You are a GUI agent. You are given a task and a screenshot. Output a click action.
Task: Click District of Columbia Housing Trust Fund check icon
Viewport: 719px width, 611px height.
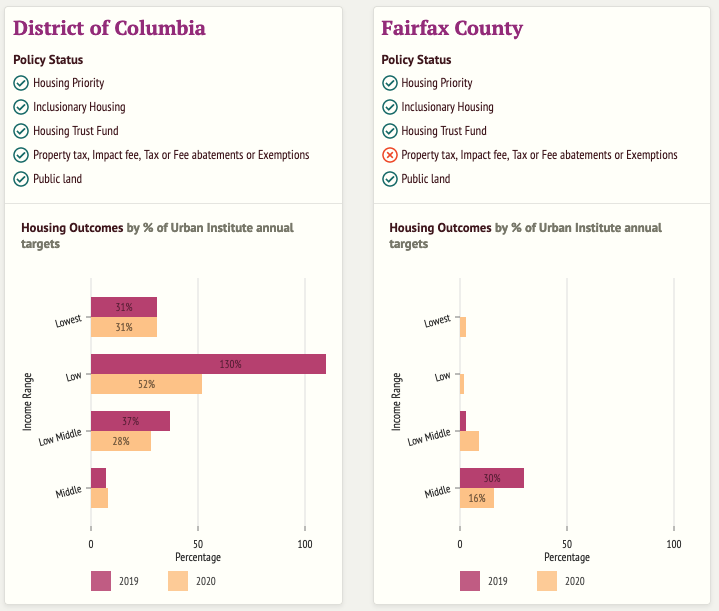pos(21,131)
